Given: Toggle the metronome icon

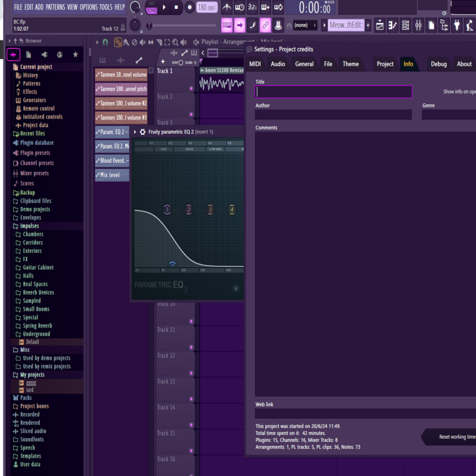Looking at the screenshot, I should [226, 7].
